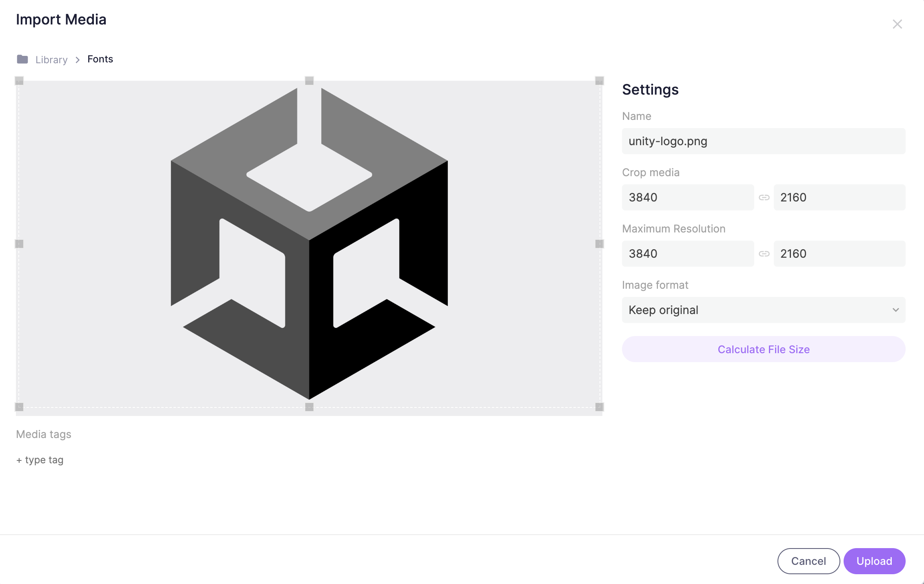Edit the Crop media height field
Viewport: 924px width, 584px height.
[x=840, y=197]
